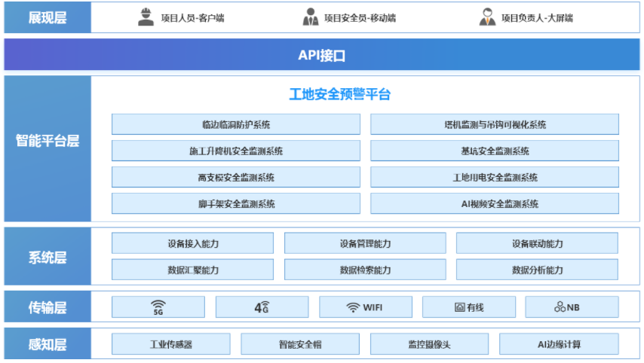Select the 4G network icon
644x363 pixels.
click(262, 307)
